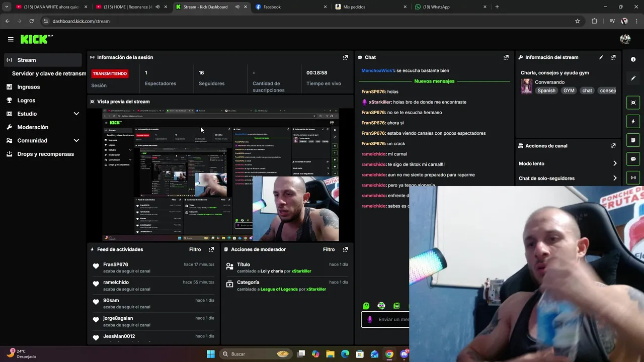Click the pencil icon in right rail
644x362 pixels.
pyautogui.click(x=633, y=78)
